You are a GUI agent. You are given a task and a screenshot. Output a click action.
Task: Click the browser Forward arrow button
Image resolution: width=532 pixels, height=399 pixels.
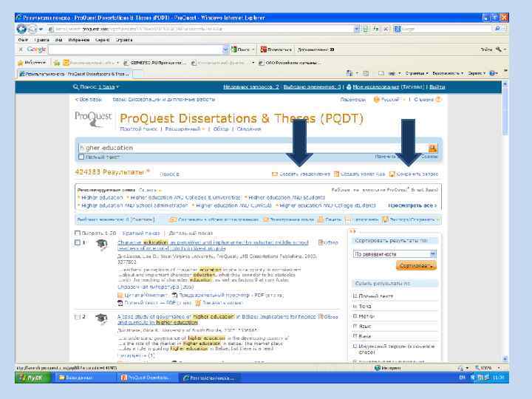point(33,29)
